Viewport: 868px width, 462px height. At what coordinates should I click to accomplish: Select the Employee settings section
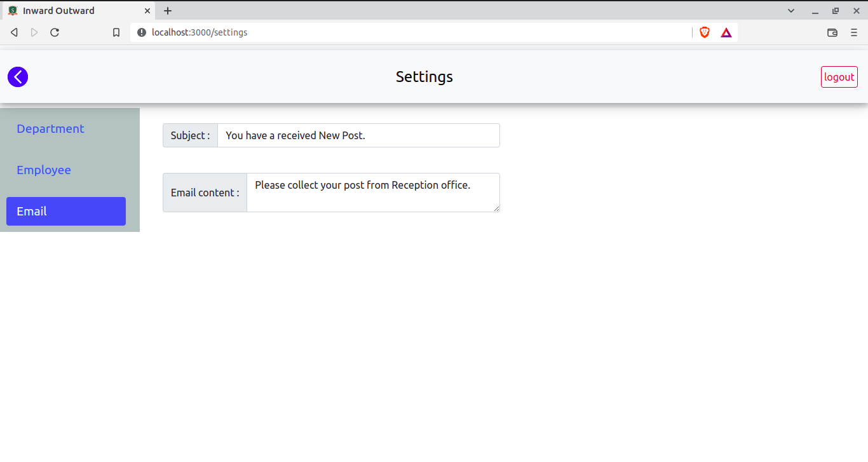coord(44,170)
